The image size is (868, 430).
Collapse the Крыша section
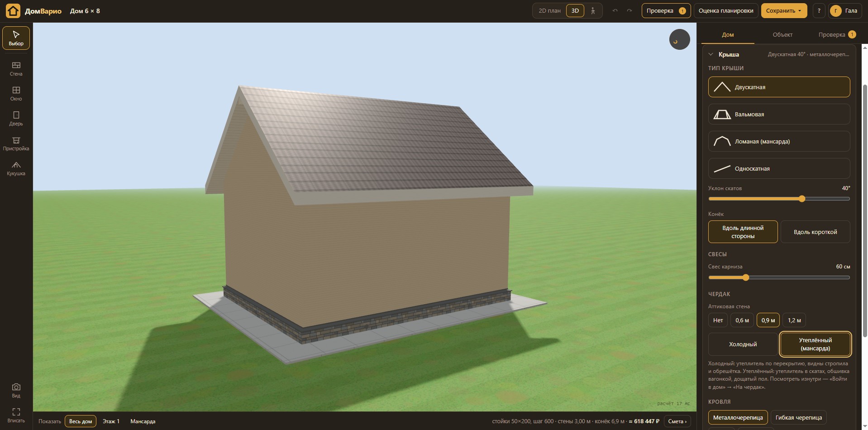point(711,54)
